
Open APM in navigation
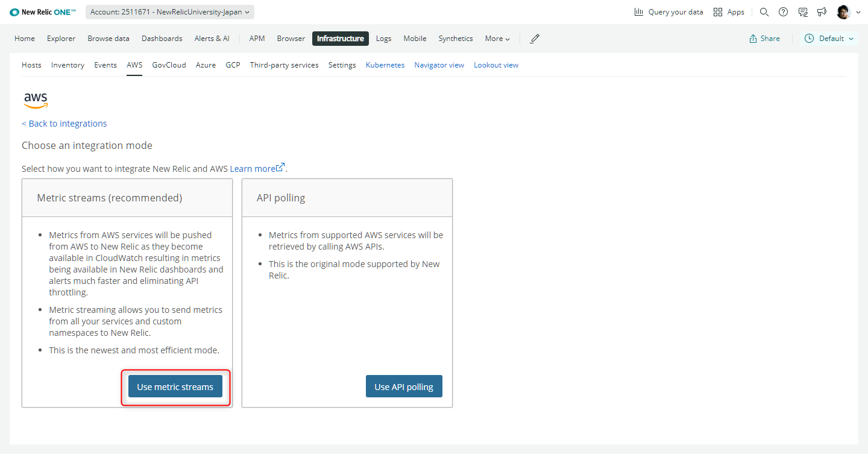click(257, 39)
